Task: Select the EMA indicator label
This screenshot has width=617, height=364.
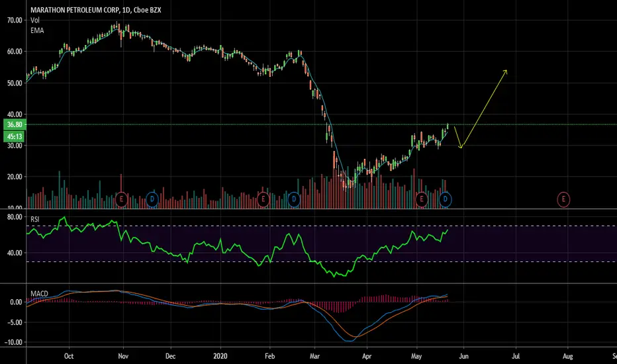Action: coord(37,30)
